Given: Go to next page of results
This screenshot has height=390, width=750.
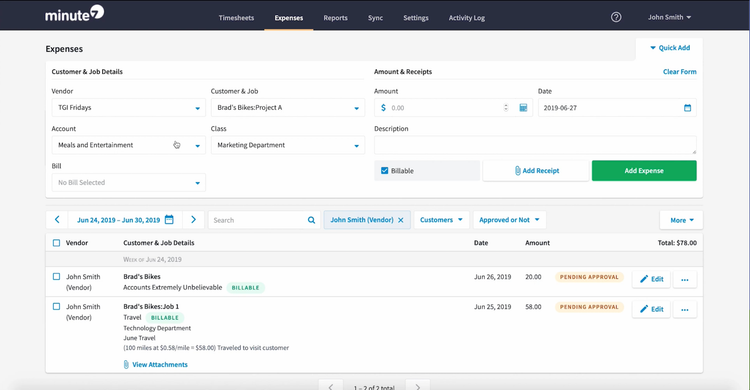Looking at the screenshot, I should (x=418, y=386).
